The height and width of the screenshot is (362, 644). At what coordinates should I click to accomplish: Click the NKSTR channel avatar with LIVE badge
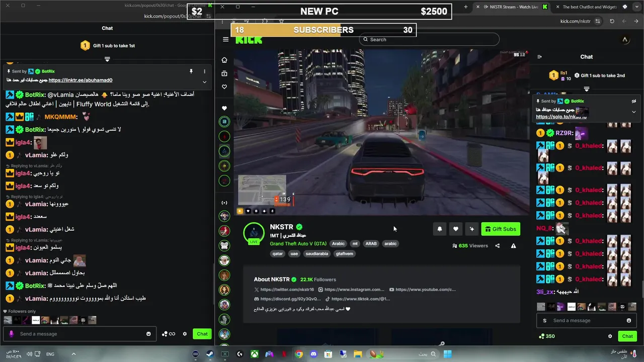pyautogui.click(x=254, y=233)
